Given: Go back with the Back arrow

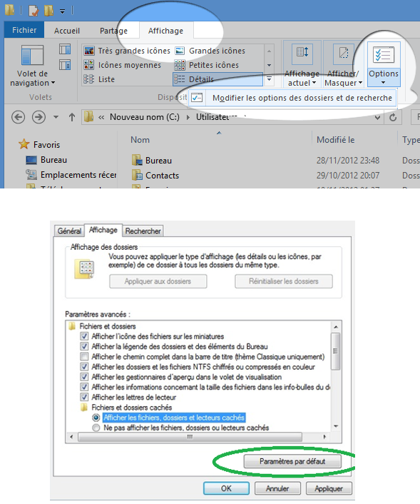Looking at the screenshot, I should pyautogui.click(x=18, y=117).
